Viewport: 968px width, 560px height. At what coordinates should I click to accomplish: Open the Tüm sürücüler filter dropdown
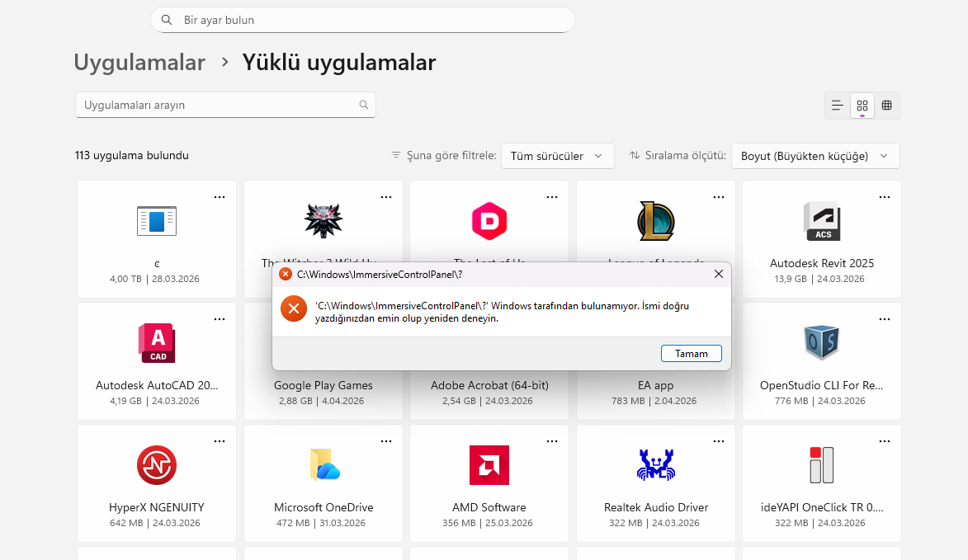[558, 156]
